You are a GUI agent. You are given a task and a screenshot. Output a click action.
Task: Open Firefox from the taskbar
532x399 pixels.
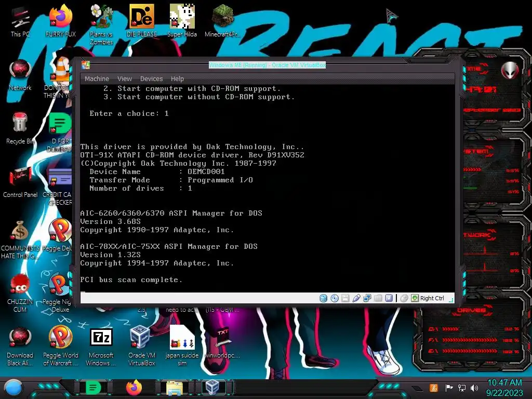pyautogui.click(x=134, y=388)
